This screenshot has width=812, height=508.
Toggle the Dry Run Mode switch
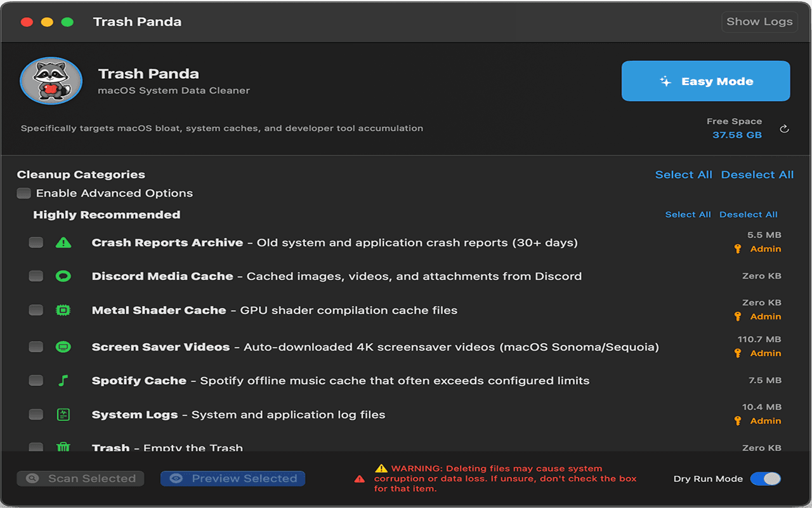766,479
